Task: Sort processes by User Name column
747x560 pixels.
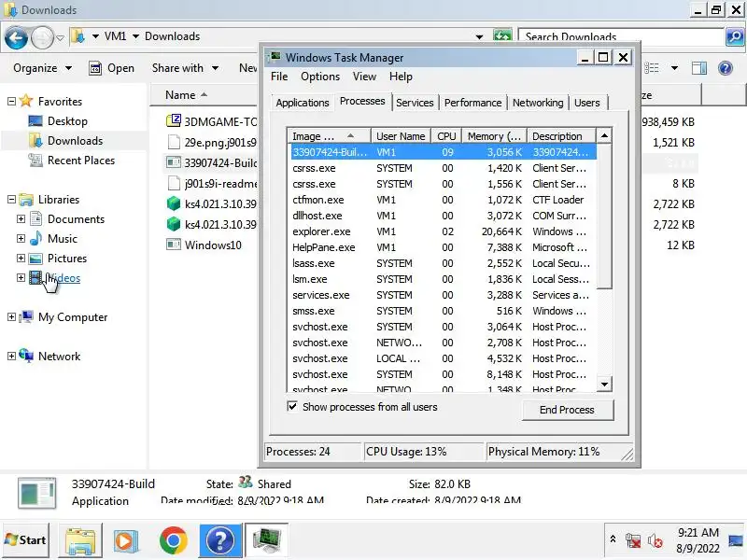Action: pos(401,136)
